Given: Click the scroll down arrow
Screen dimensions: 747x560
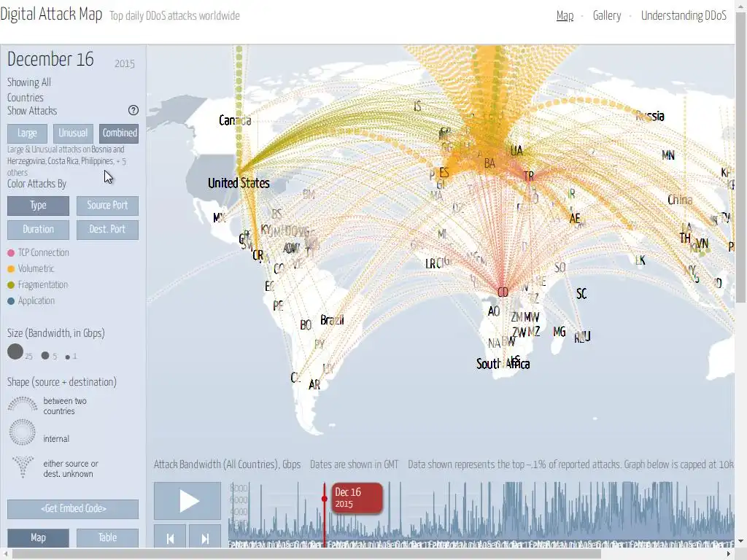Looking at the screenshot, I should click(741, 542).
